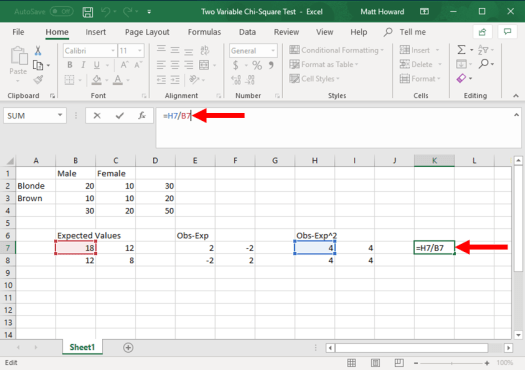Open the Help tab
Viewport: 525px width, 370px height.
359,32
